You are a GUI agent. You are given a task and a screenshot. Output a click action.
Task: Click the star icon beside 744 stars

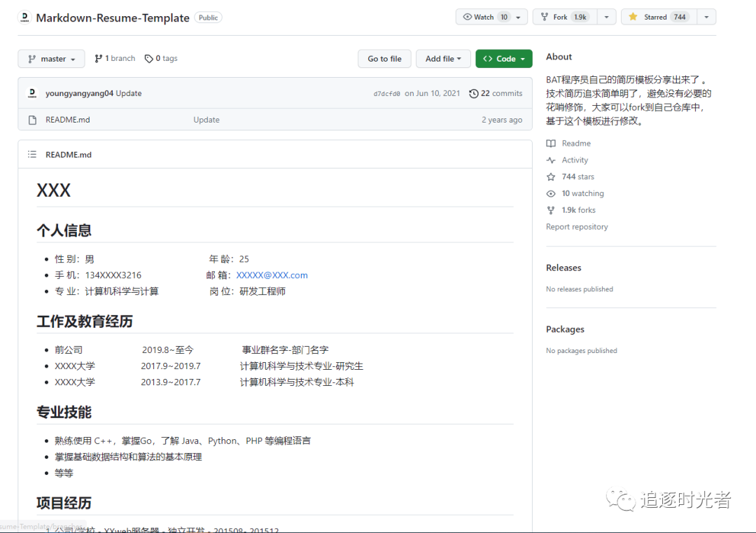coord(551,176)
